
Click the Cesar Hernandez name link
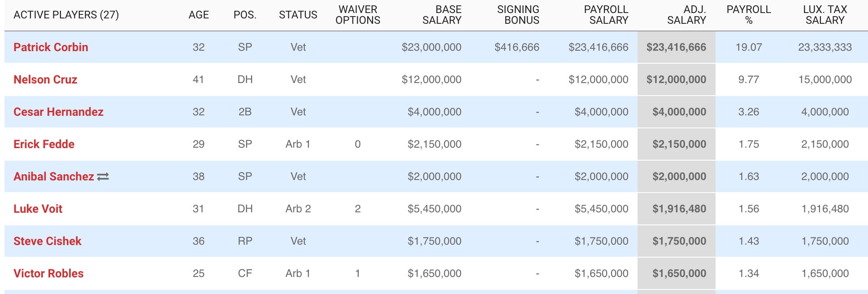[58, 112]
